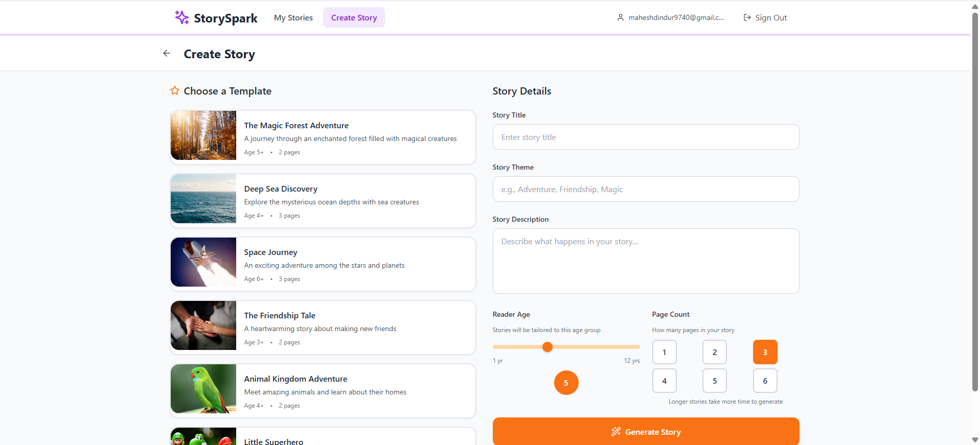Viewport: 980px width, 445px height.
Task: Click the Create Story page heading
Action: [x=219, y=54]
